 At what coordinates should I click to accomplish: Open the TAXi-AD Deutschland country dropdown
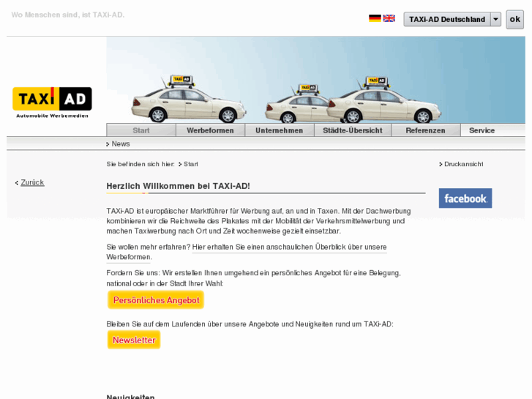click(452, 19)
